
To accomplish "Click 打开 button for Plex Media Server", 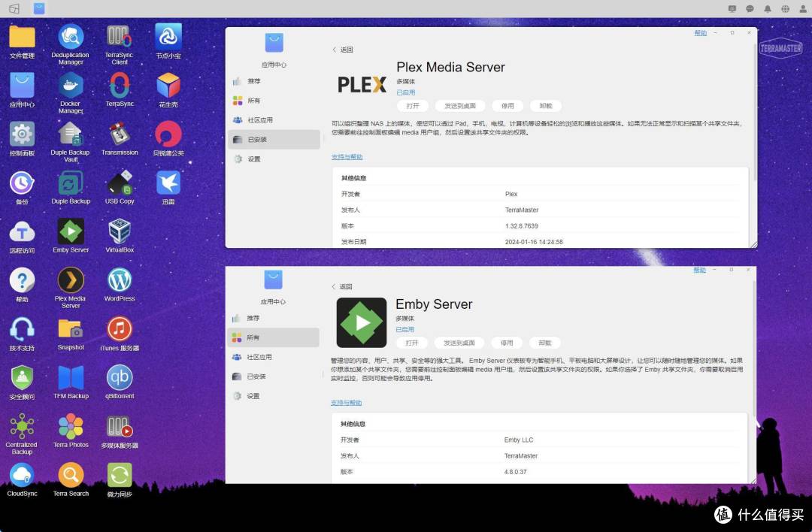I will click(x=413, y=105).
